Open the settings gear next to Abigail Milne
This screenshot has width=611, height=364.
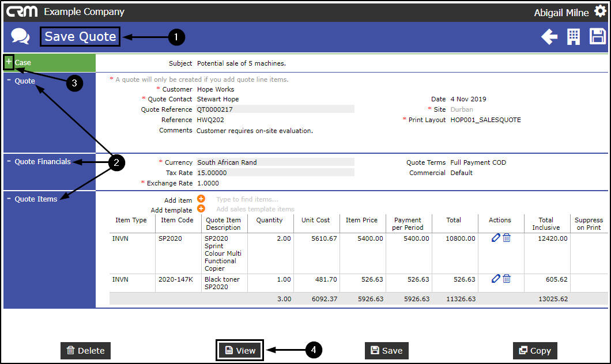[600, 12]
